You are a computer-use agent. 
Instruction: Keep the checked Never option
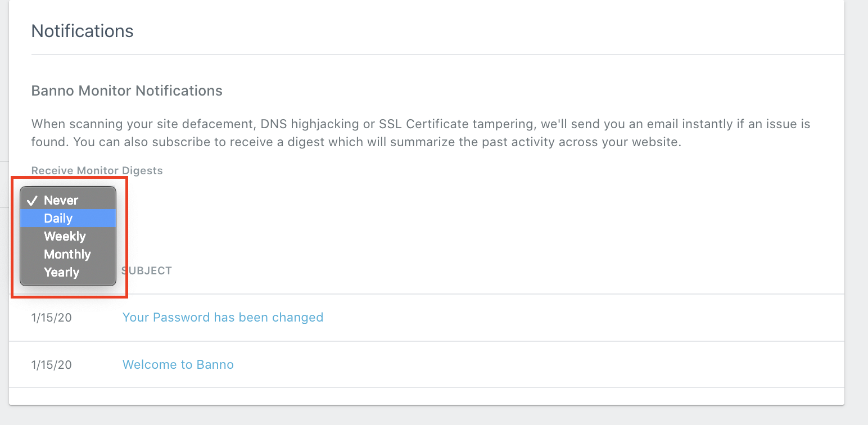click(61, 200)
